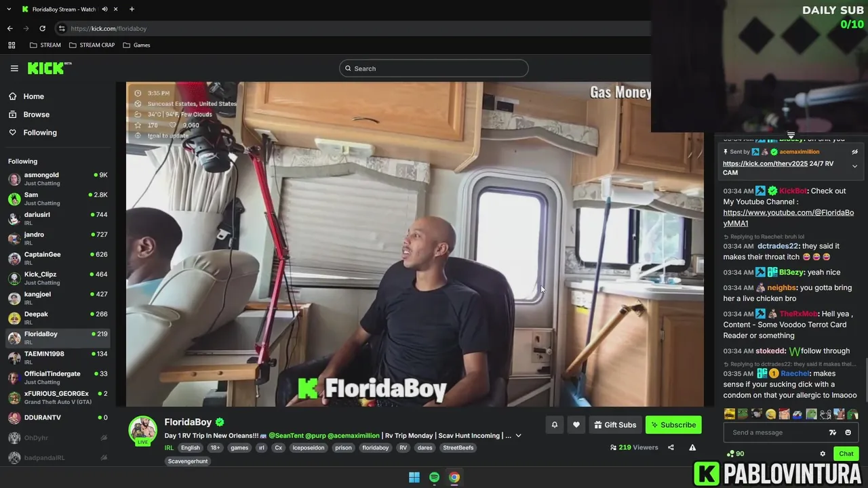This screenshot has height=488, width=868.
Task: Click username neighbs in chat
Action: [x=783, y=287]
